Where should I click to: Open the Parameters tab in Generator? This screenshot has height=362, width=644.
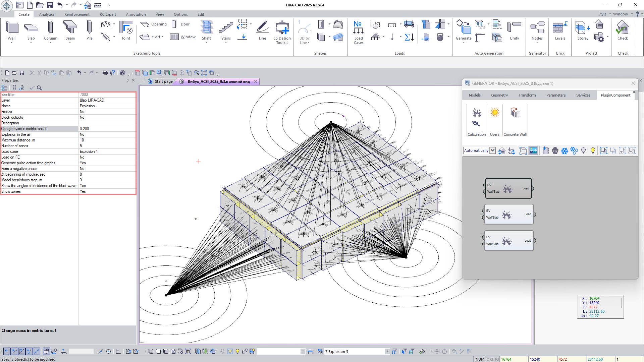click(x=555, y=95)
